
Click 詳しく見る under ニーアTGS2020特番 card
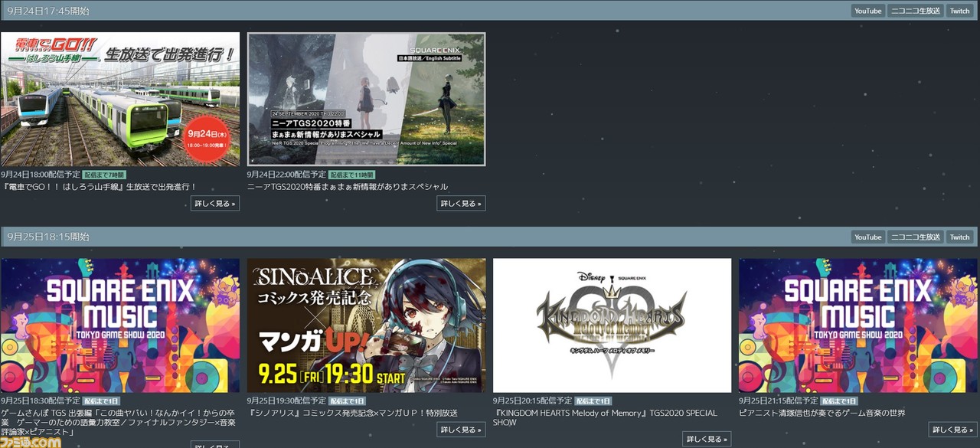(461, 203)
